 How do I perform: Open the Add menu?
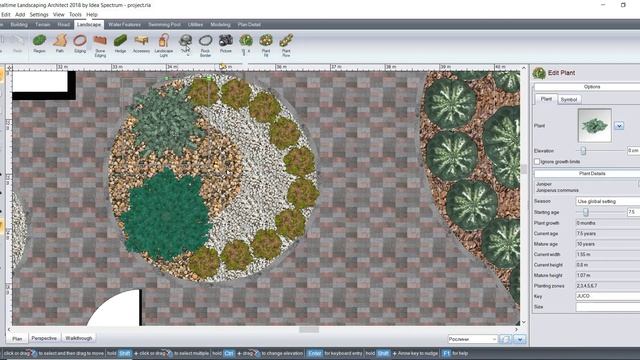point(20,14)
